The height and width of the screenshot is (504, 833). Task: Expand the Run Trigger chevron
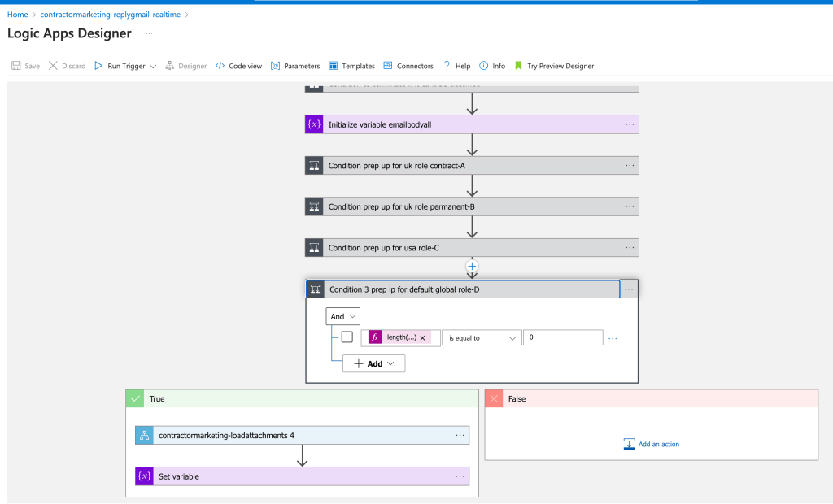pos(153,67)
